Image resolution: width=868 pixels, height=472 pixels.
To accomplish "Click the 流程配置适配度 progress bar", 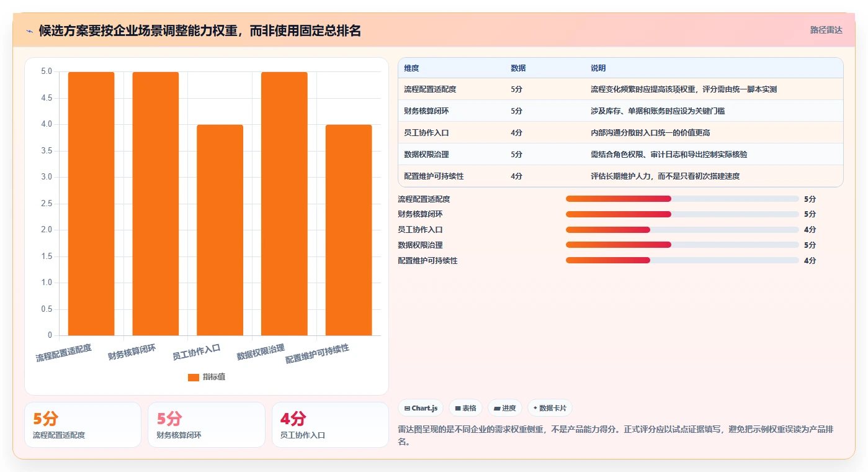I will click(682, 199).
